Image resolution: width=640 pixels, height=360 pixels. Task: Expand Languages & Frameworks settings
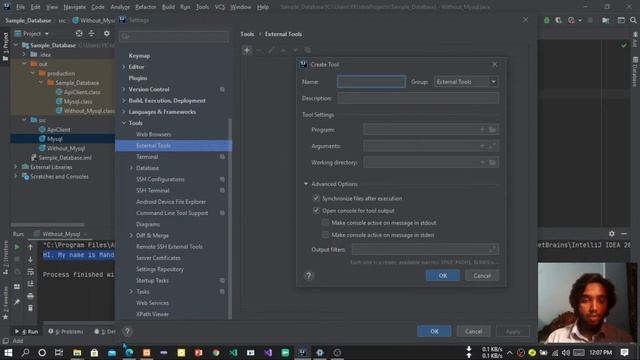(x=124, y=112)
